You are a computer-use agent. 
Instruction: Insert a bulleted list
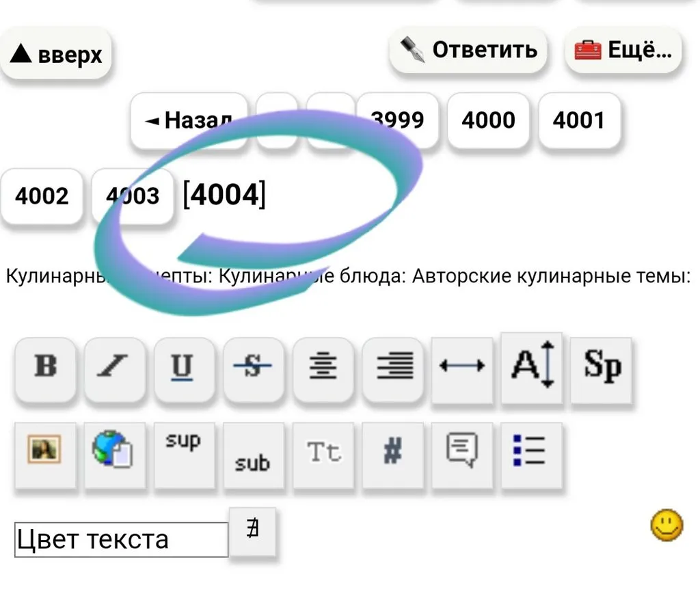coord(531,451)
